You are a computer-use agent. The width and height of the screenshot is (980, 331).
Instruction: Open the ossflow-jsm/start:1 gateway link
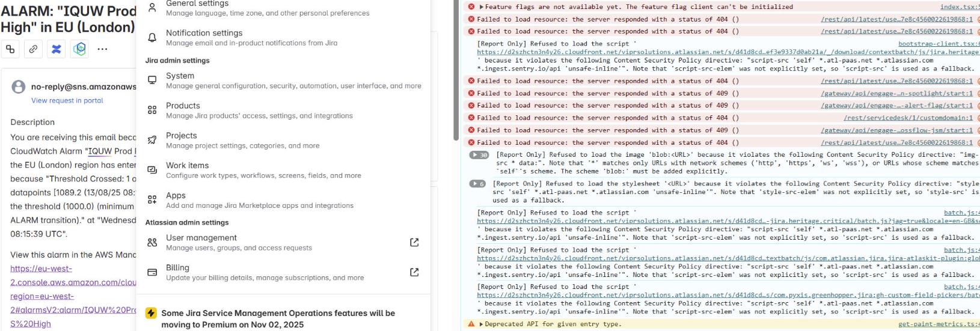pos(897,130)
